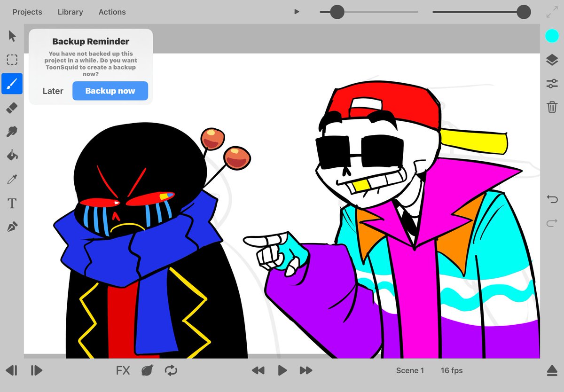Screen dimensions: 564x392
Task: Click the right top-bar slider handle
Action: [524, 12]
